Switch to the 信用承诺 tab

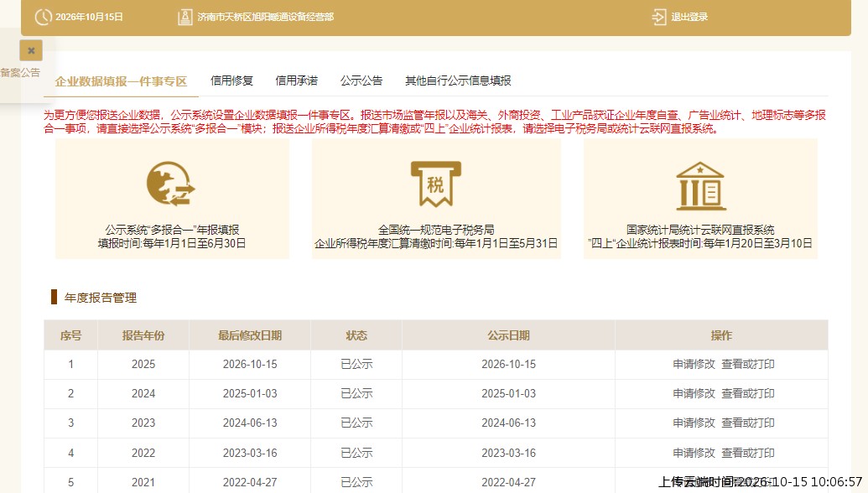tap(297, 80)
